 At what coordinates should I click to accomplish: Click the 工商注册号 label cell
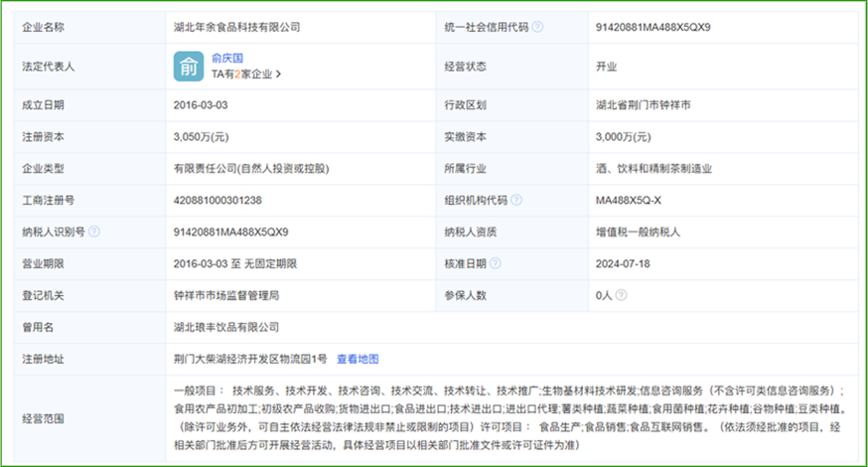[x=89, y=201]
